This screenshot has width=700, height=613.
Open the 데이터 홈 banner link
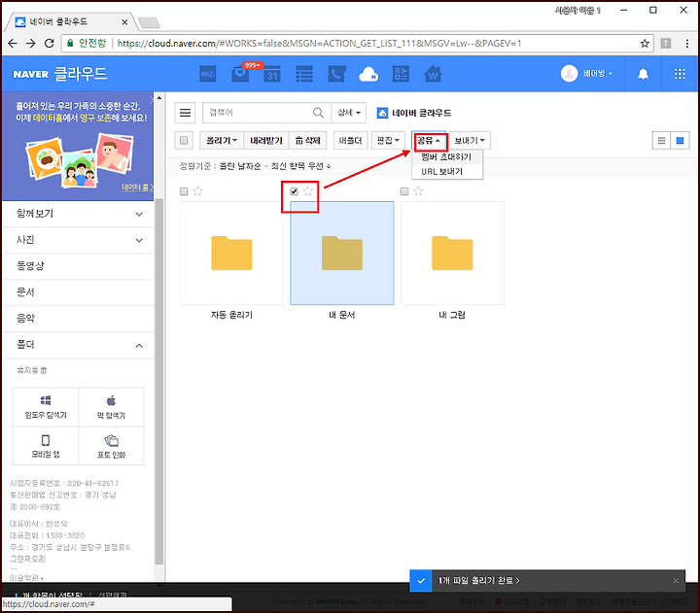(137, 187)
